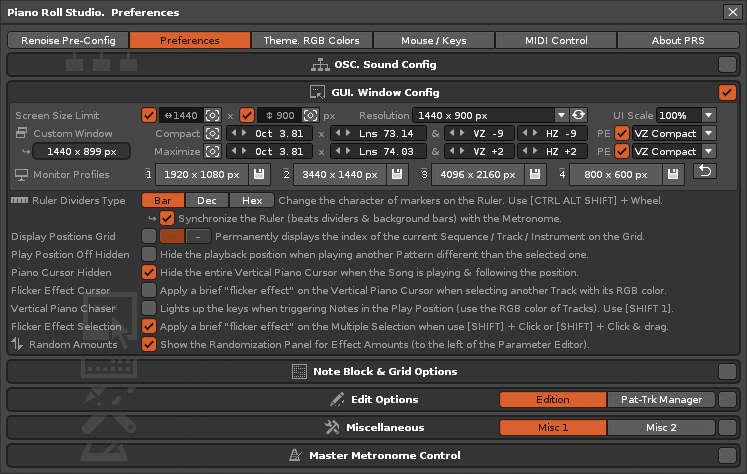Click the Resolution refresh icon
This screenshot has width=747, height=474.
coord(578,115)
